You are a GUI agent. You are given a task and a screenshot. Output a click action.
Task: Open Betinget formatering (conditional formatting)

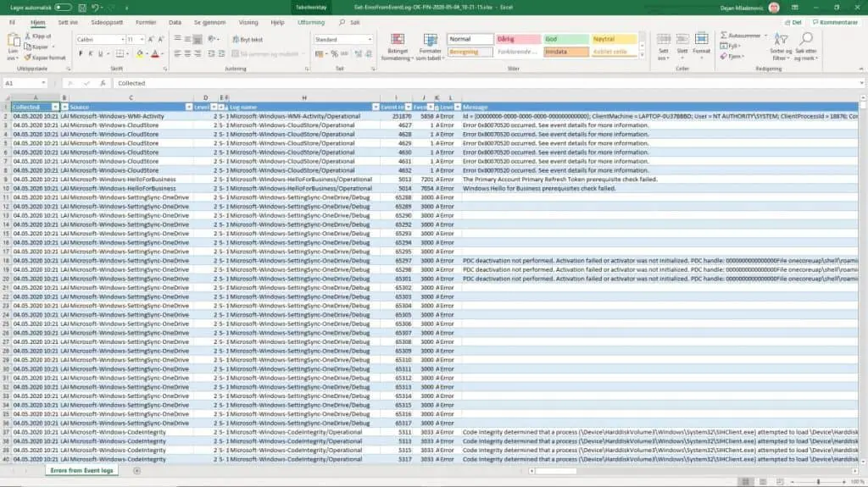(x=398, y=47)
